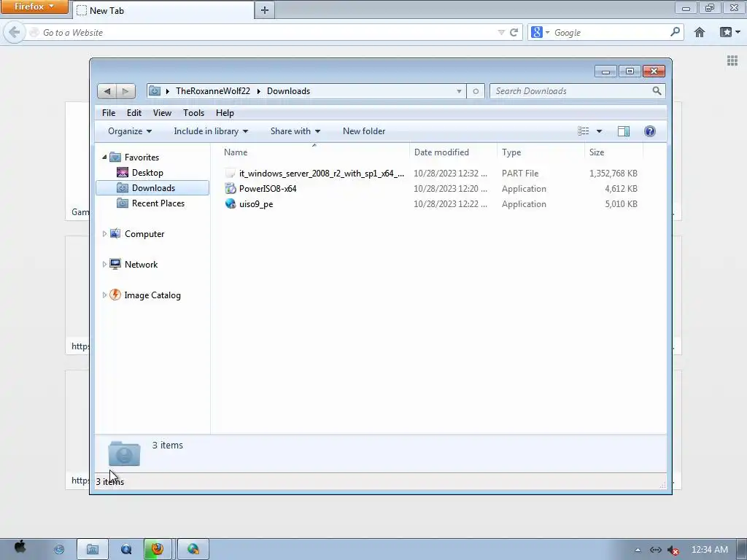Click the refresh button beside the address bar

[x=476, y=91]
